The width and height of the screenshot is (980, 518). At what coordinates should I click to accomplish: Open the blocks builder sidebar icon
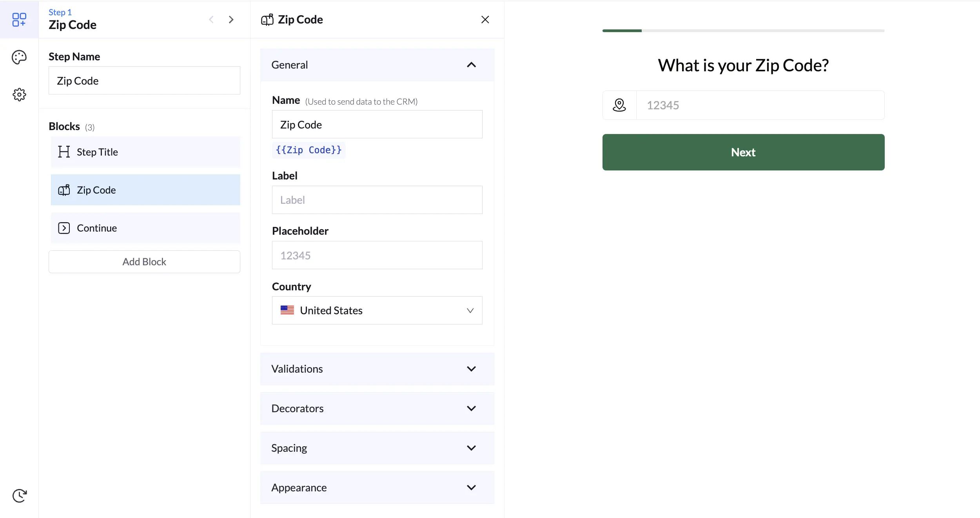coord(19,20)
